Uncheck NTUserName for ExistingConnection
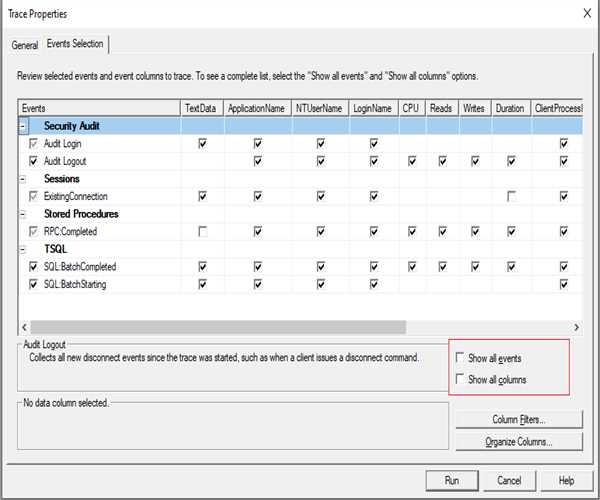Screen dimensions: 600x500 click(321, 196)
